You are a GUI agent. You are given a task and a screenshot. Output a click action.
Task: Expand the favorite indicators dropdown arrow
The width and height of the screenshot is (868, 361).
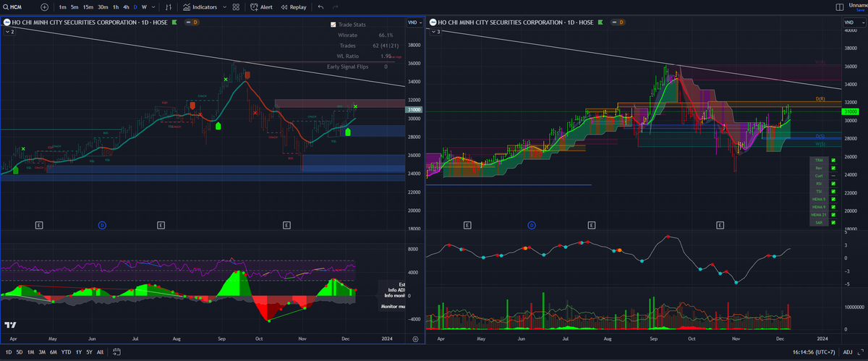224,7
